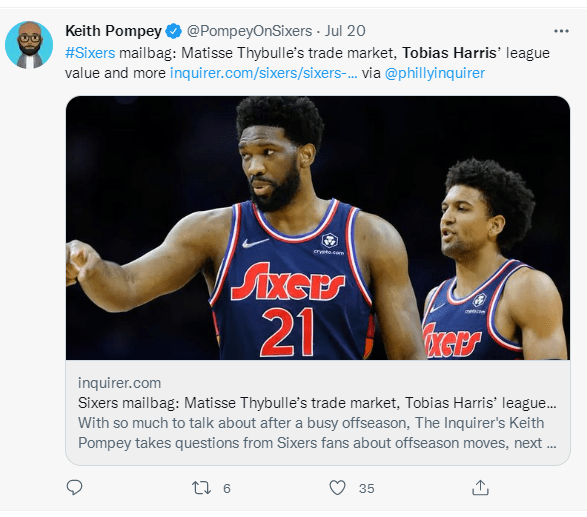
Task: Open the @PompeyOnSixers handle
Action: click(x=249, y=31)
